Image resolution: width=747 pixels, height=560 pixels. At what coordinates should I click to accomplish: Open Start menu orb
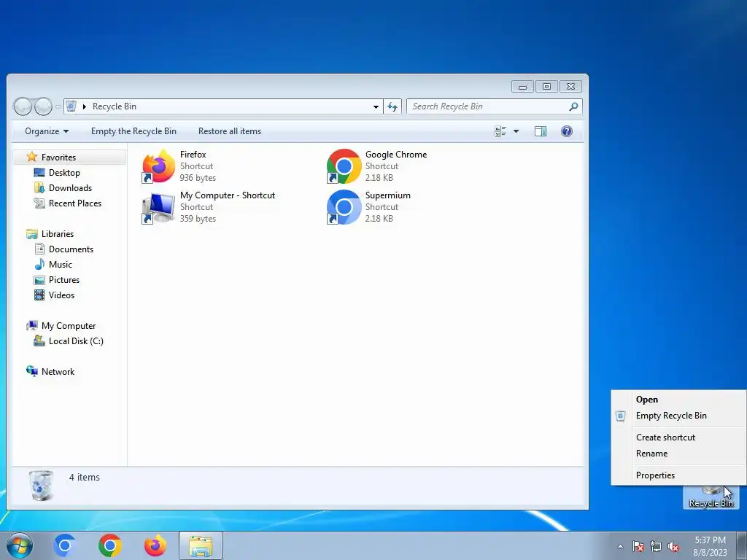tap(20, 545)
